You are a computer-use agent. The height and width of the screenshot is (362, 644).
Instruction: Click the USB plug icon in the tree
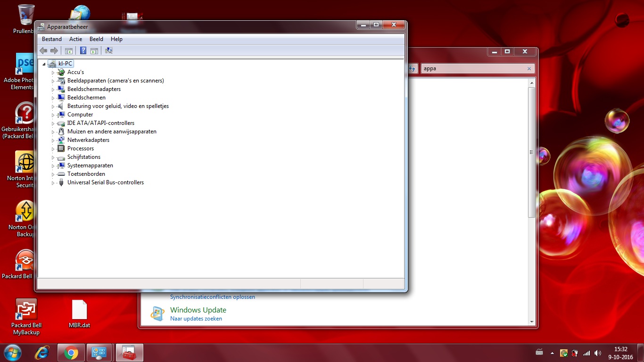click(x=61, y=182)
